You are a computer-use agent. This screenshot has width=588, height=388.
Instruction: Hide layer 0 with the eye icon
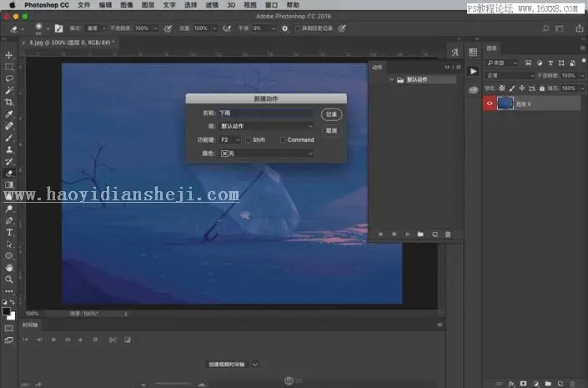pos(490,103)
